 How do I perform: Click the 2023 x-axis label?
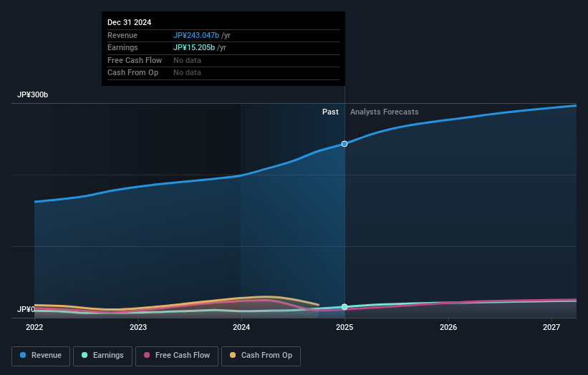[138, 327]
